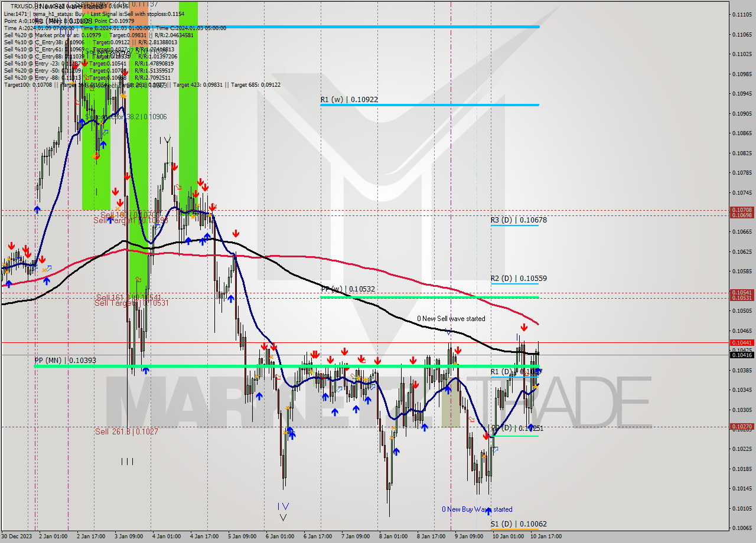The image size is (756, 543).
Task: Select the R3 (D) | 0.10678 label
Action: 519,220
